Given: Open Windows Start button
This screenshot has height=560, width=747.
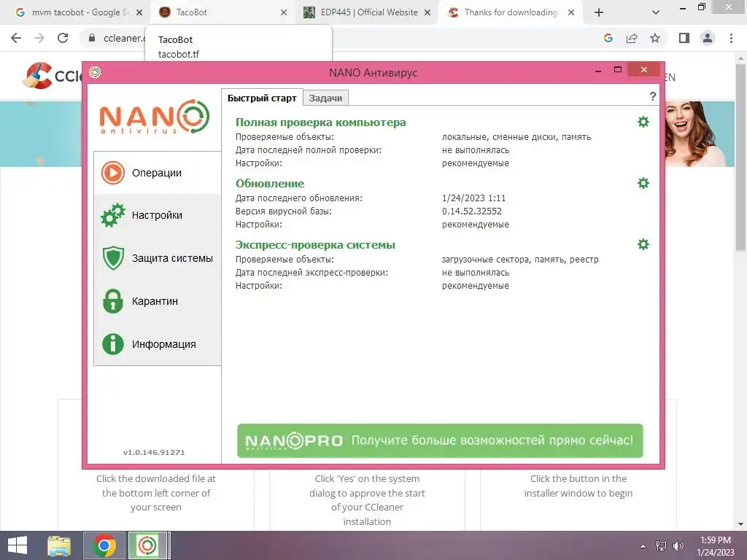Looking at the screenshot, I should (18, 545).
